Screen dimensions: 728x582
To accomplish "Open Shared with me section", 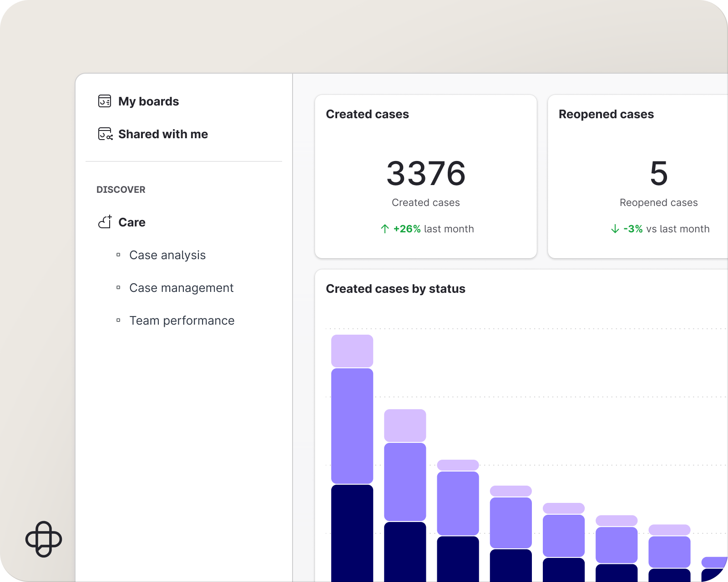I will tap(163, 134).
